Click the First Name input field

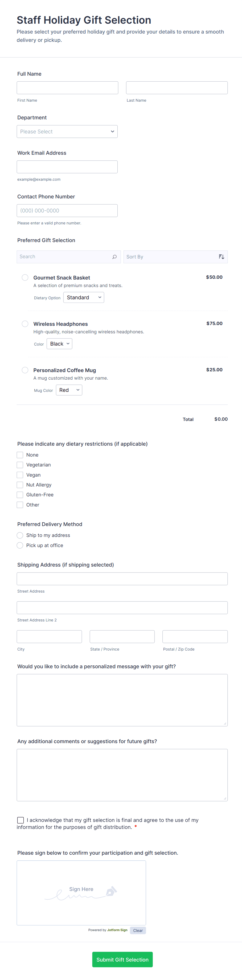(x=67, y=88)
